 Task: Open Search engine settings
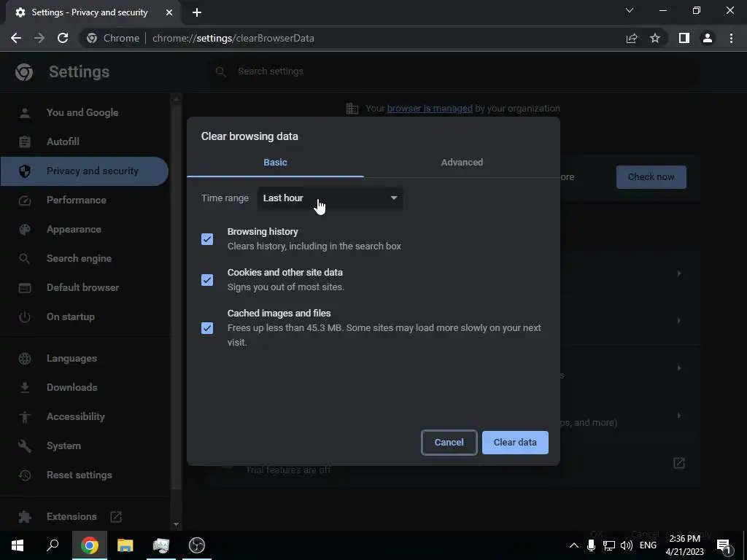[x=85, y=258]
